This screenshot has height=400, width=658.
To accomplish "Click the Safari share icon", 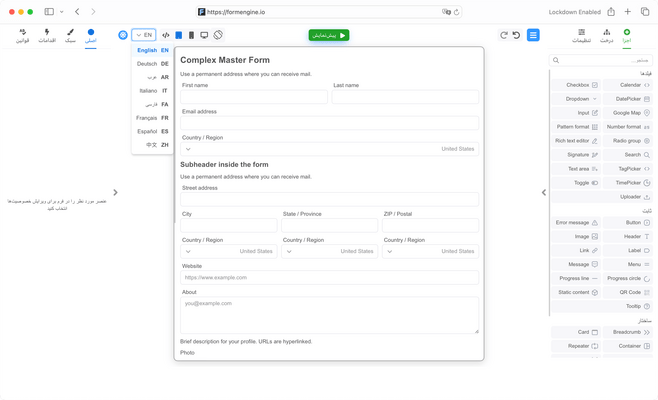I will 611,12.
